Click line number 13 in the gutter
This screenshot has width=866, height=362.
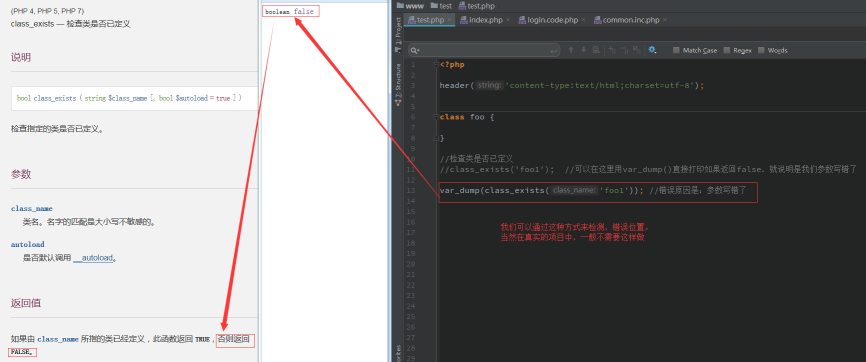[x=410, y=191]
